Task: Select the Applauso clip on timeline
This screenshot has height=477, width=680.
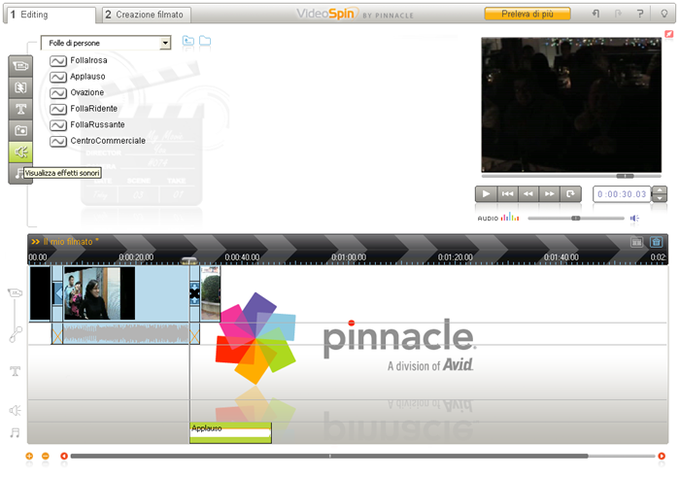Action: (230, 432)
